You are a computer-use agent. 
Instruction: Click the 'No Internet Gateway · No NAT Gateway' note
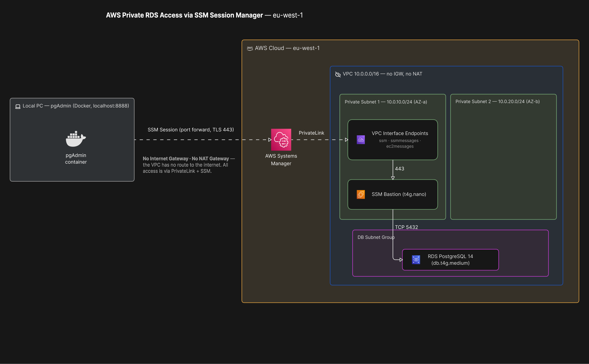pyautogui.click(x=189, y=165)
